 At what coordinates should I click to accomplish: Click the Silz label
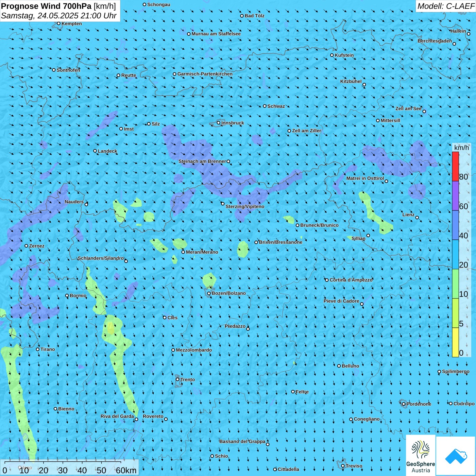coord(156,124)
